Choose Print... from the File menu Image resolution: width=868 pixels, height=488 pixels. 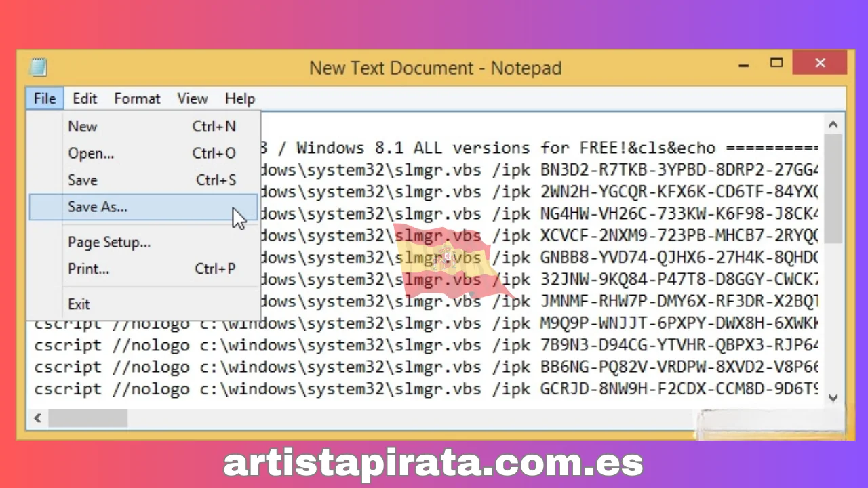[143, 269]
